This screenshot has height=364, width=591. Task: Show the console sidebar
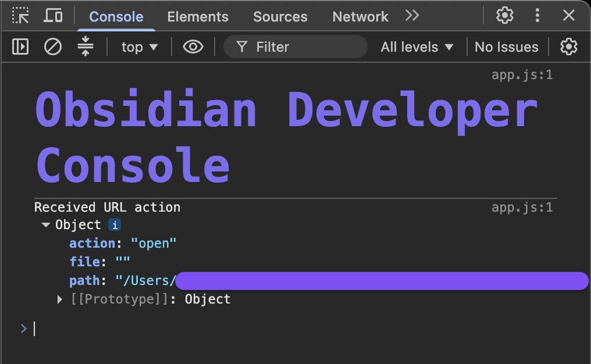click(20, 47)
